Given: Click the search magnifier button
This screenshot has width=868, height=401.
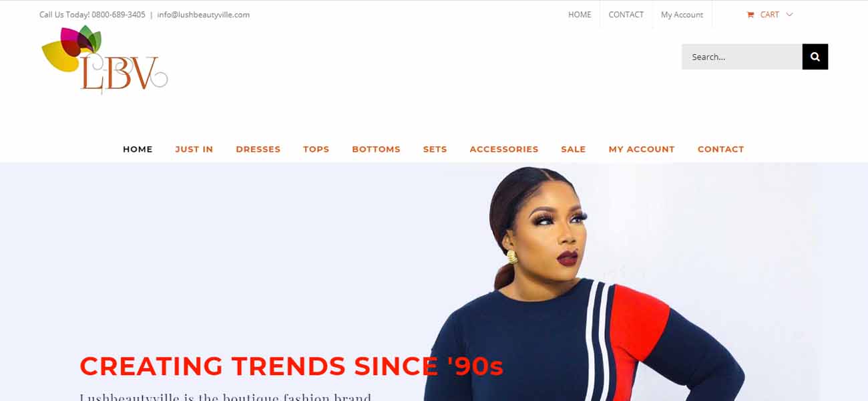Looking at the screenshot, I should pos(815,57).
